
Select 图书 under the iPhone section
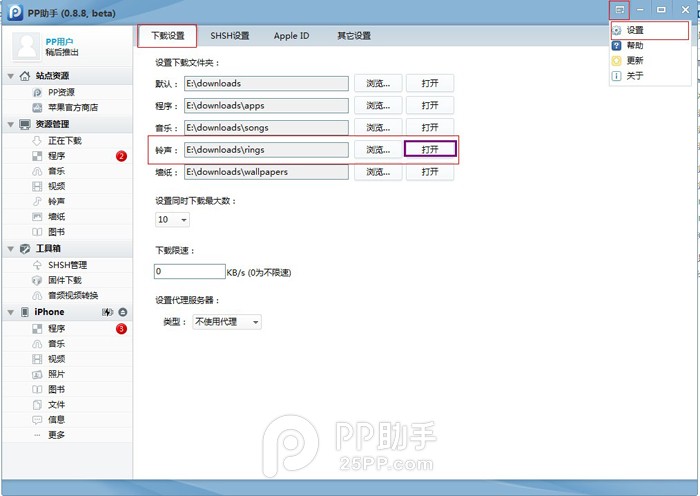point(56,390)
